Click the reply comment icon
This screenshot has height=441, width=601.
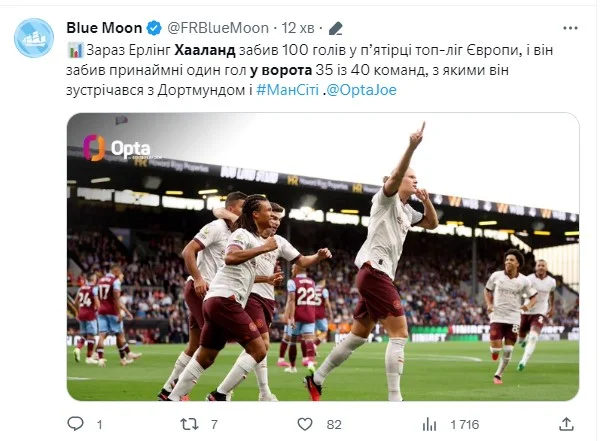[x=75, y=425]
